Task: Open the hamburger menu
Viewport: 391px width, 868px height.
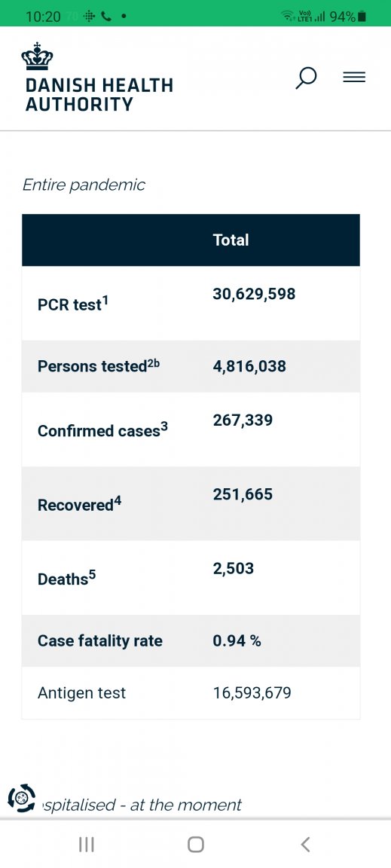Action: pyautogui.click(x=354, y=78)
